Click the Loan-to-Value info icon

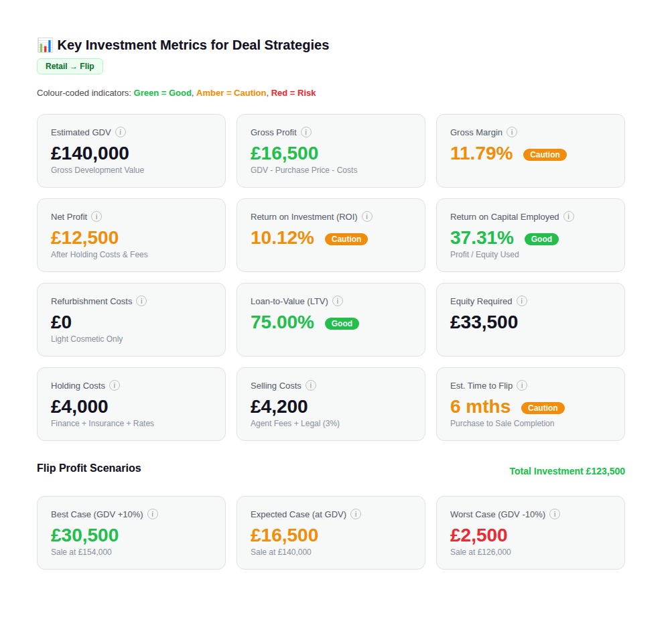point(338,301)
